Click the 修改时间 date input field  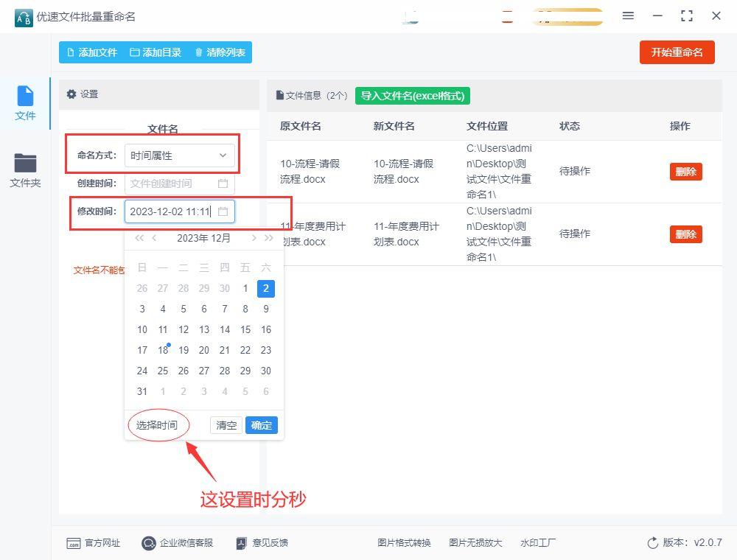point(180,211)
